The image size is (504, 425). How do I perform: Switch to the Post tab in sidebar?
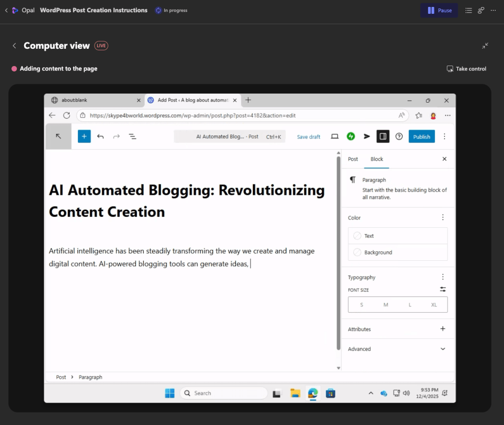coord(353,159)
